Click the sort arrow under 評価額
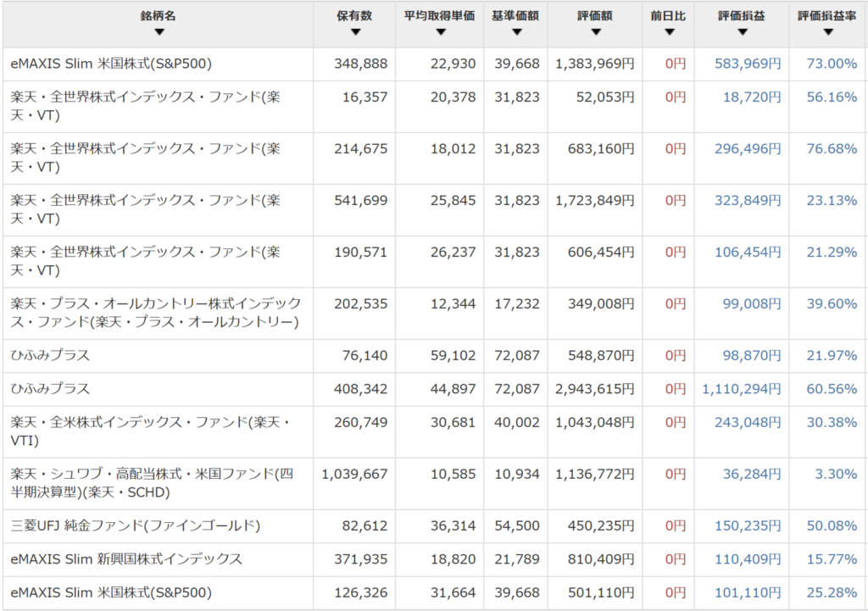868x611 pixels. click(x=595, y=32)
